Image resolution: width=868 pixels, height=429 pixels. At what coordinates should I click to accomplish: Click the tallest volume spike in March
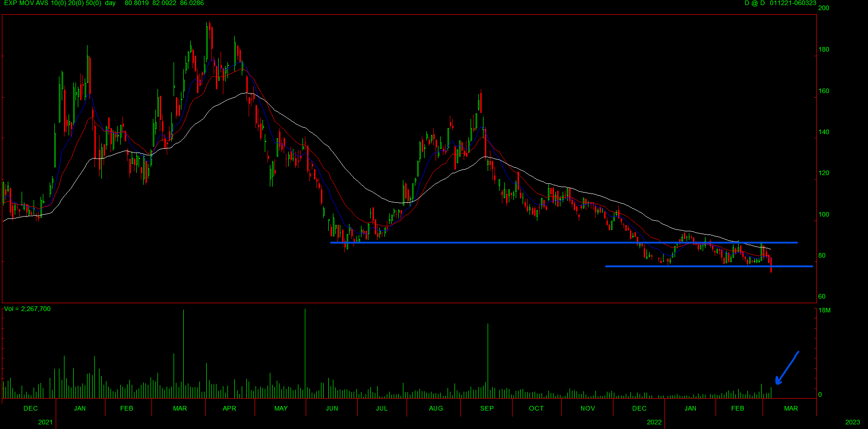pos(183,354)
